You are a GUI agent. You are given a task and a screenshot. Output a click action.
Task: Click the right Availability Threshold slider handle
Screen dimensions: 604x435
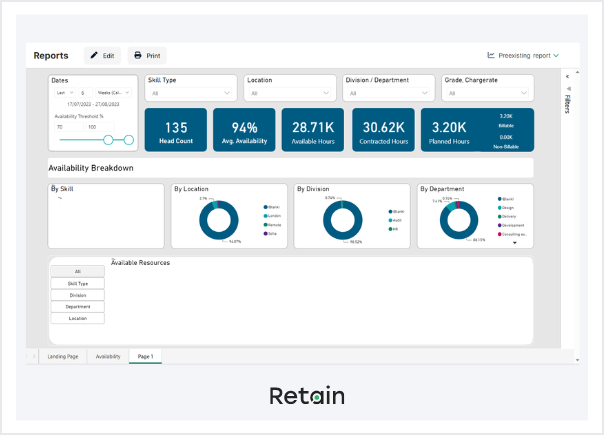(x=128, y=140)
